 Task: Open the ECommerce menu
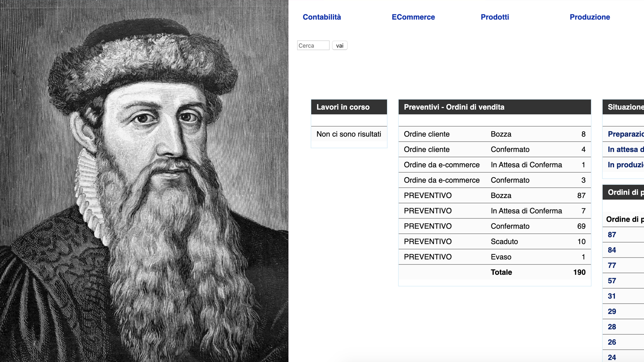413,17
